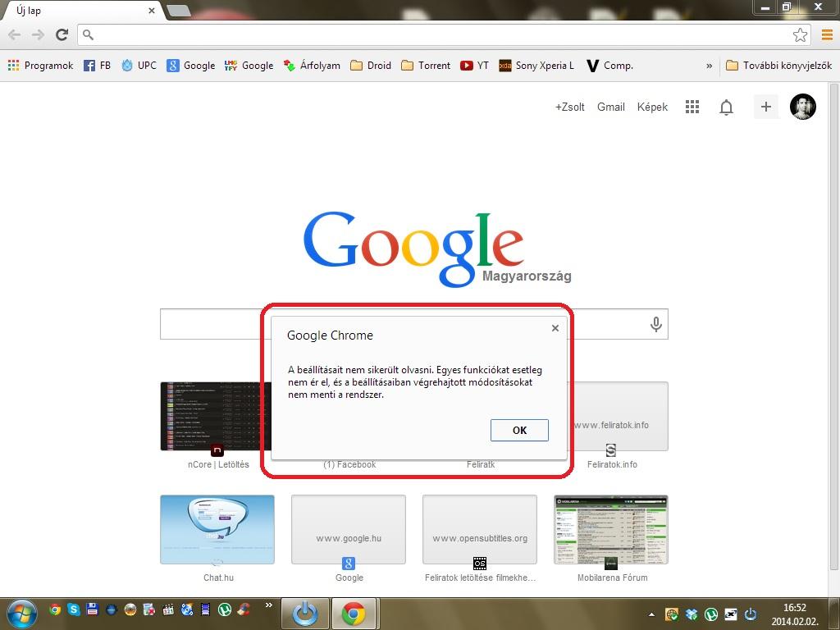840x630 pixels.
Task: Open the Mobilarena Fórum thumbnail
Action: pos(611,530)
